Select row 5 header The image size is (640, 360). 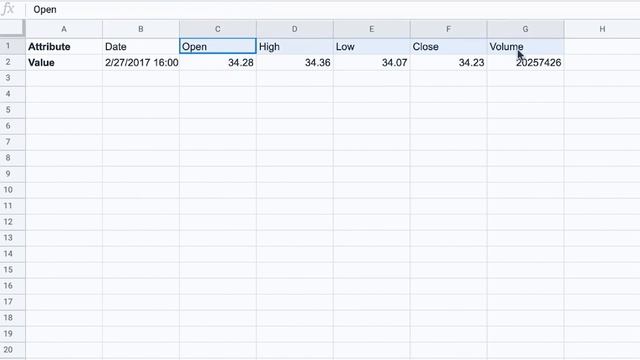coord(12,110)
